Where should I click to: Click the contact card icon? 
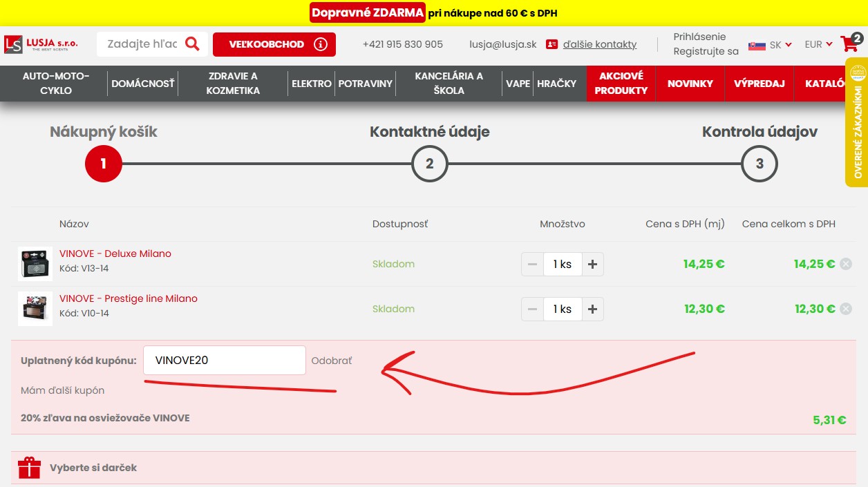pyautogui.click(x=551, y=44)
